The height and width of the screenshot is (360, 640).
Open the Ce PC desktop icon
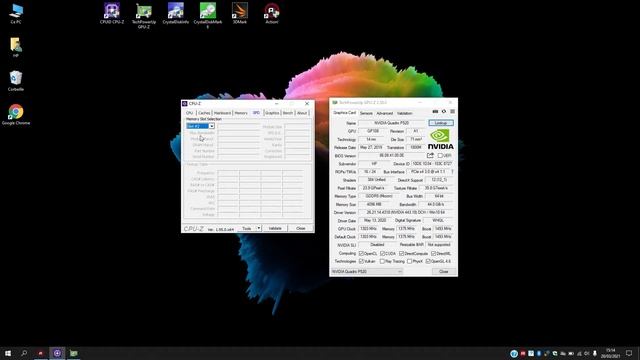(16, 13)
